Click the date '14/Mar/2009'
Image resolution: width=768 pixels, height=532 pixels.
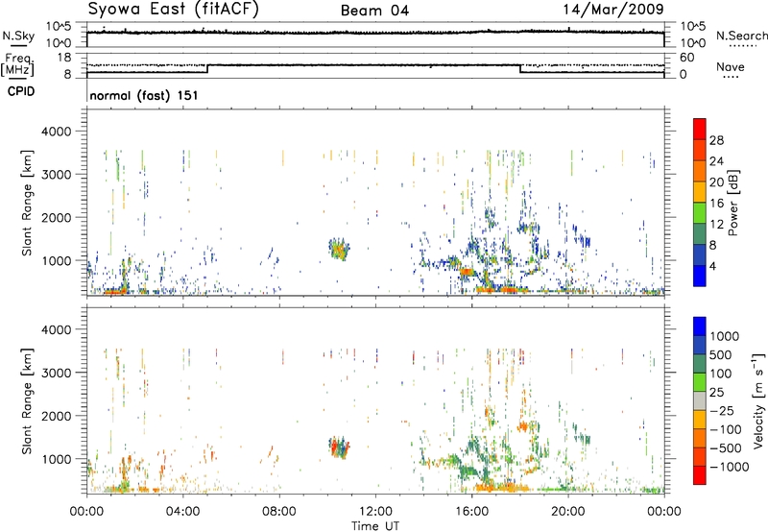click(613, 10)
